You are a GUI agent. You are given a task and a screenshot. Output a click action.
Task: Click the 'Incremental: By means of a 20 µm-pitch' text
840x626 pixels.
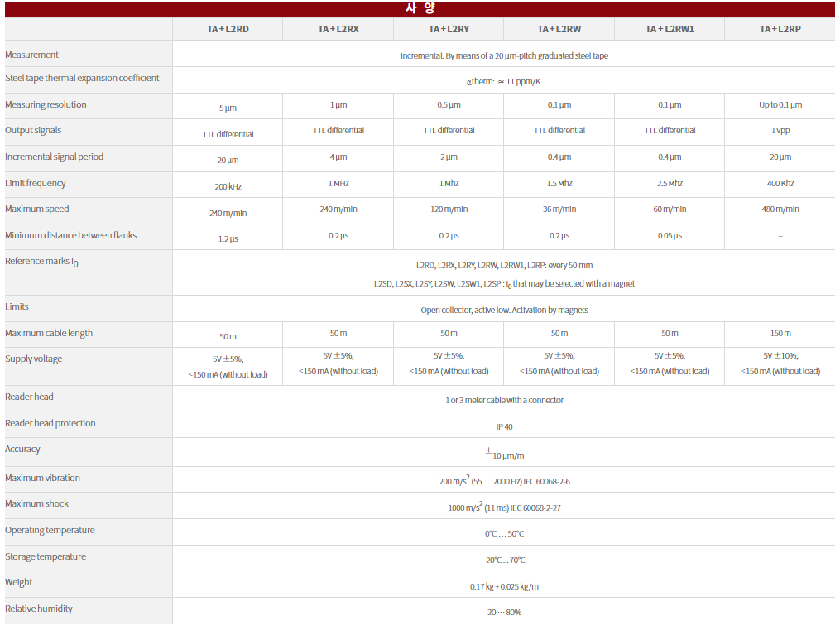point(504,55)
